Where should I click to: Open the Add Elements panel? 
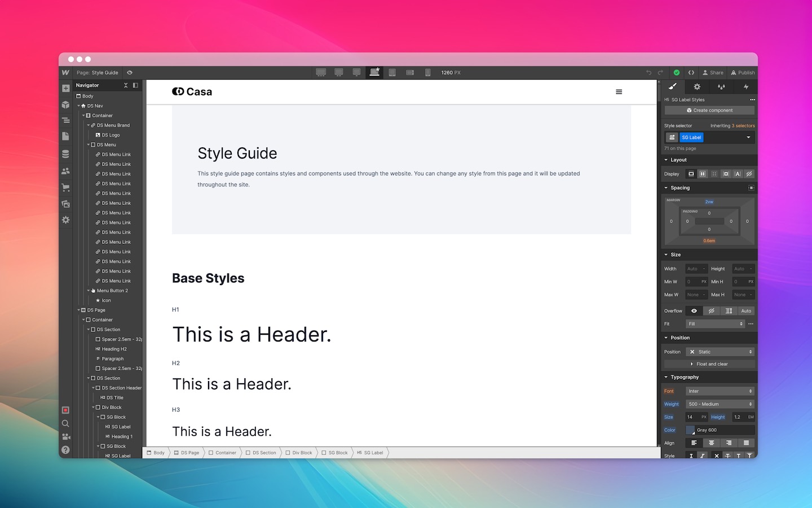(65, 88)
